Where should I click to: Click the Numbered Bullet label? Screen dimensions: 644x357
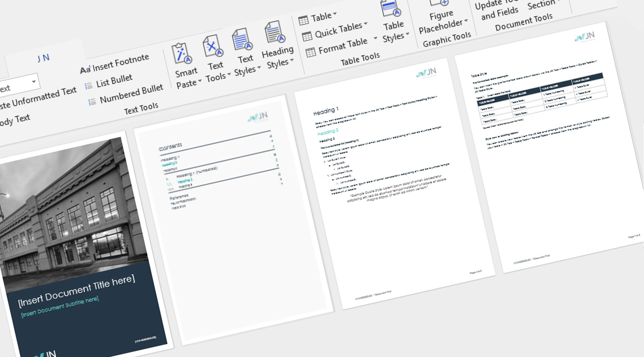[x=132, y=94]
